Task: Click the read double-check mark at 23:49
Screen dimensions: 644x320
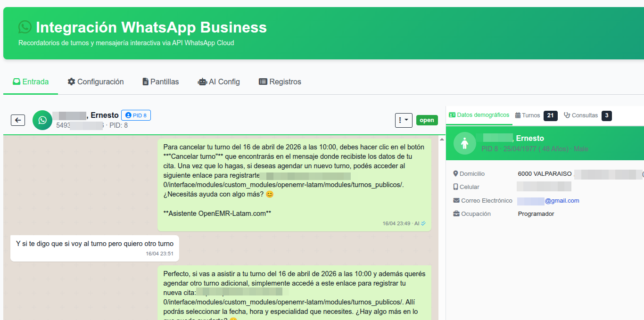Action: (423, 223)
